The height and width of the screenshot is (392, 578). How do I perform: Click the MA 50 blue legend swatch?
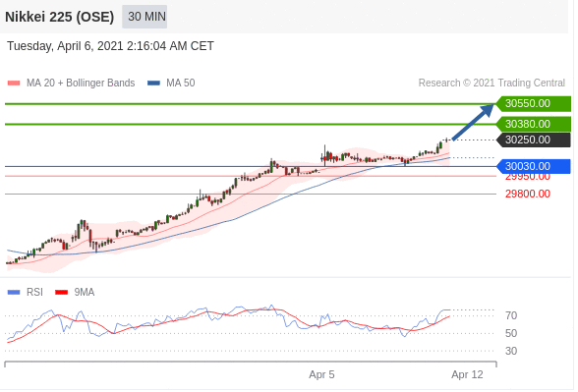coord(153,84)
